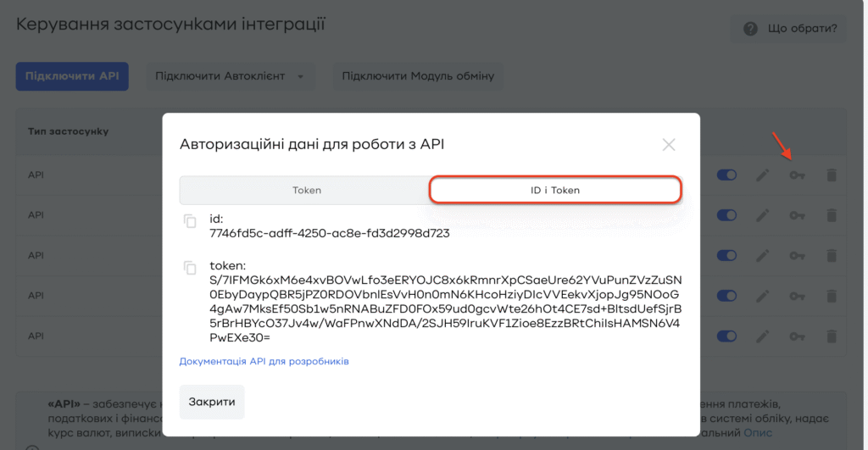The height and width of the screenshot is (450, 868).
Task: Open Документація API для розробників link
Action: 264,362
